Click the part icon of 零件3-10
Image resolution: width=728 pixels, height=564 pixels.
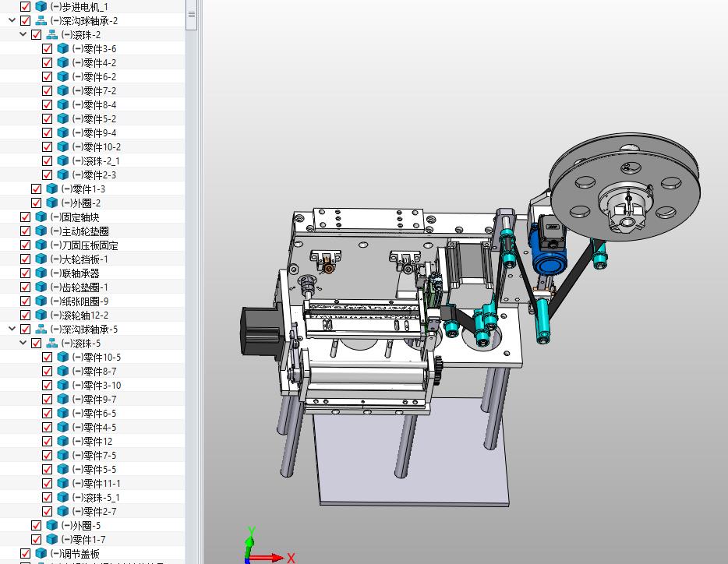point(62,385)
